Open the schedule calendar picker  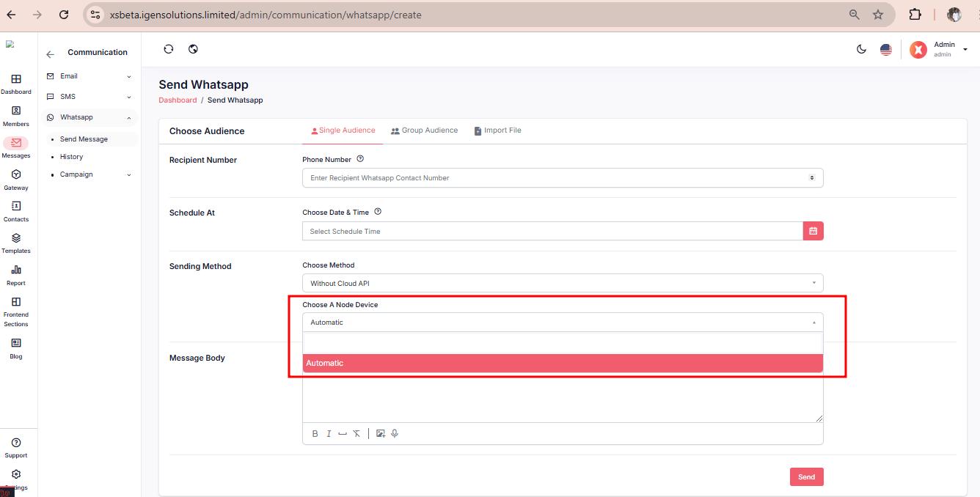pyautogui.click(x=813, y=231)
